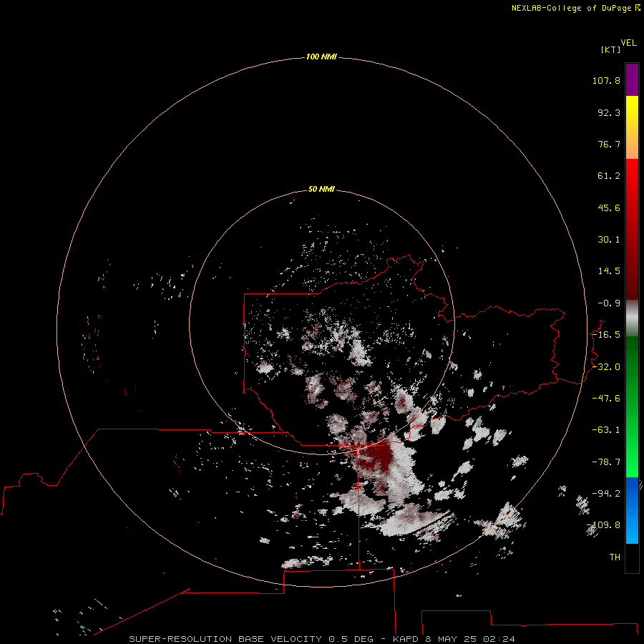Screen dimensions: 644x644
Task: Select the VEL legend title
Action: [629, 43]
